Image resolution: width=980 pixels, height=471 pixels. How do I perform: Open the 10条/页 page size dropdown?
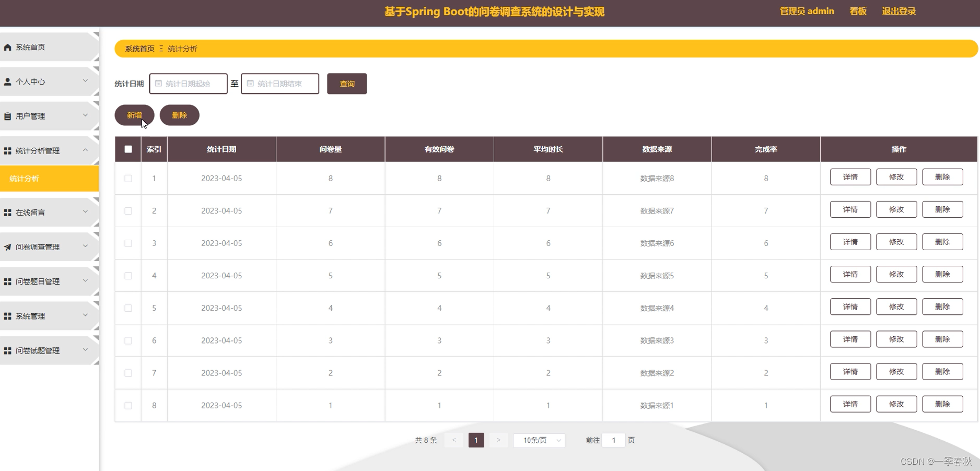tap(539, 440)
